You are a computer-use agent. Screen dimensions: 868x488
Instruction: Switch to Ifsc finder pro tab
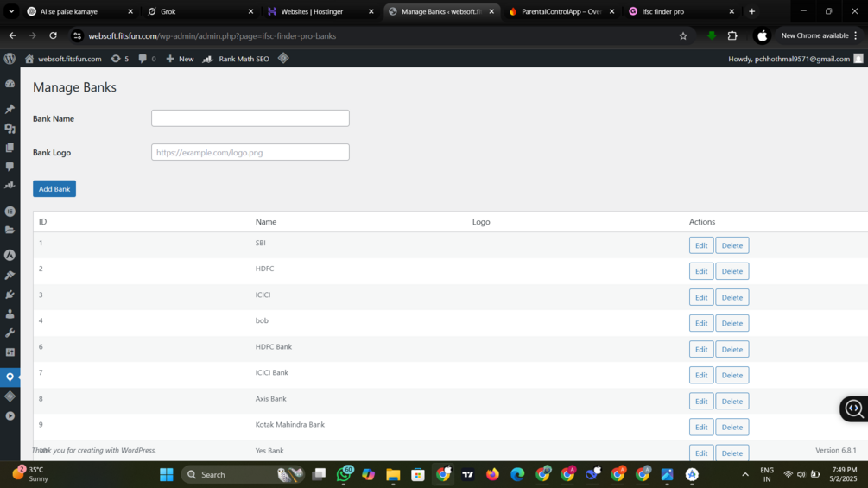682,11
